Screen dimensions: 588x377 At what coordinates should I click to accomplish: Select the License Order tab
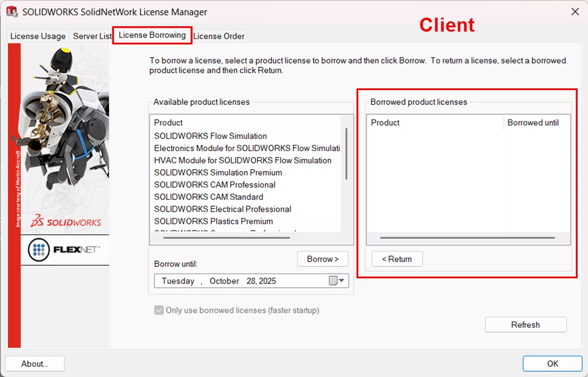pyautogui.click(x=219, y=36)
